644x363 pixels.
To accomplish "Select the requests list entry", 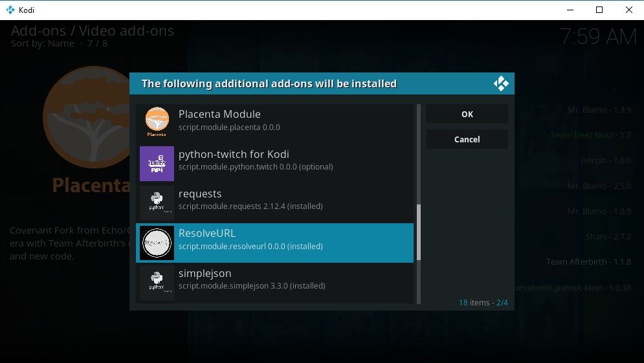I will pos(275,203).
